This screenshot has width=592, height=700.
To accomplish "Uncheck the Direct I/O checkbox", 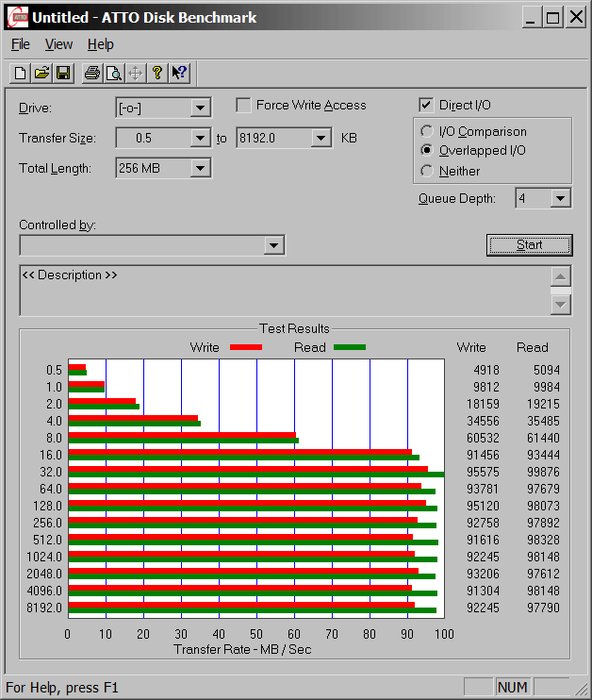I will click(426, 106).
